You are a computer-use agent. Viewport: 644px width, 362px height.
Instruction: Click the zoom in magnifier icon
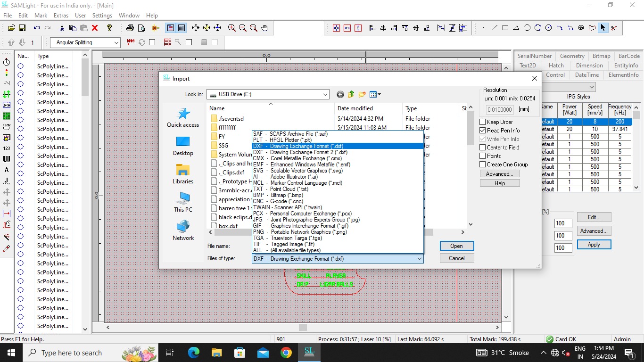coord(232,28)
